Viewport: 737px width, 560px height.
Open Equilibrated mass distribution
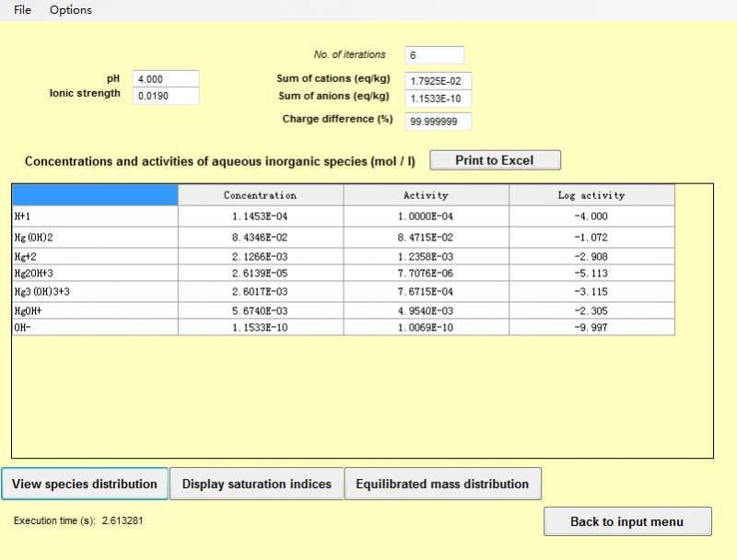pyautogui.click(x=443, y=484)
